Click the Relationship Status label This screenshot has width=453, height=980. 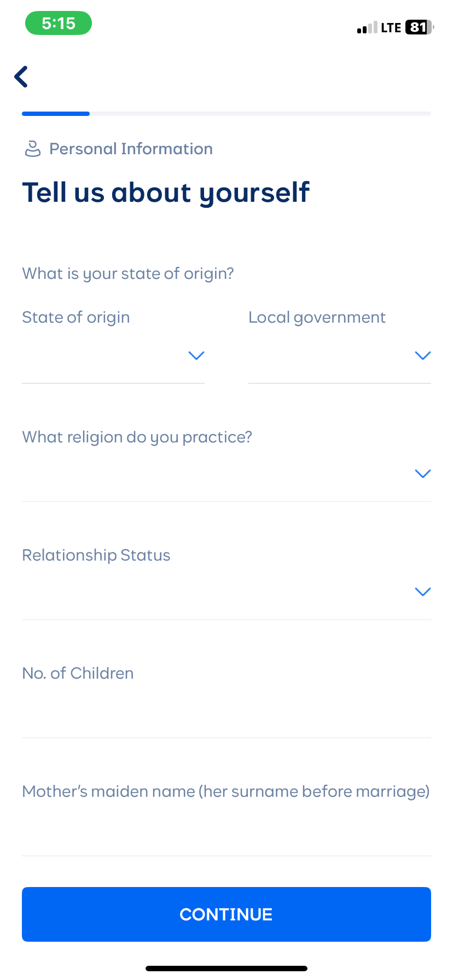click(96, 555)
